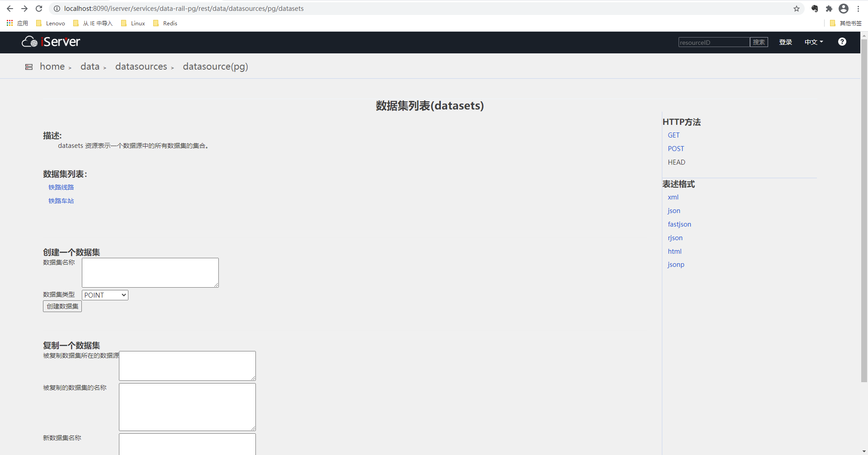This screenshot has width=868, height=455.
Task: Click the forward navigation arrow
Action: coord(24,8)
